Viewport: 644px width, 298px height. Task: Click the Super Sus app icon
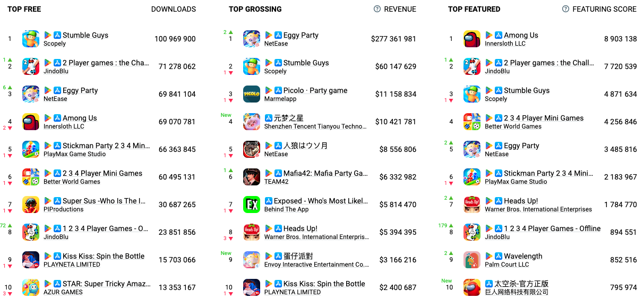(x=31, y=205)
